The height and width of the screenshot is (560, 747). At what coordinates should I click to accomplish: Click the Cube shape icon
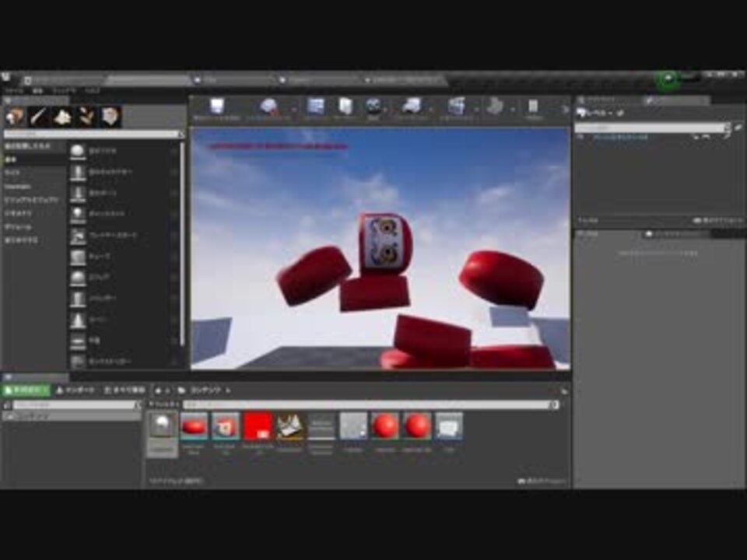click(78, 257)
